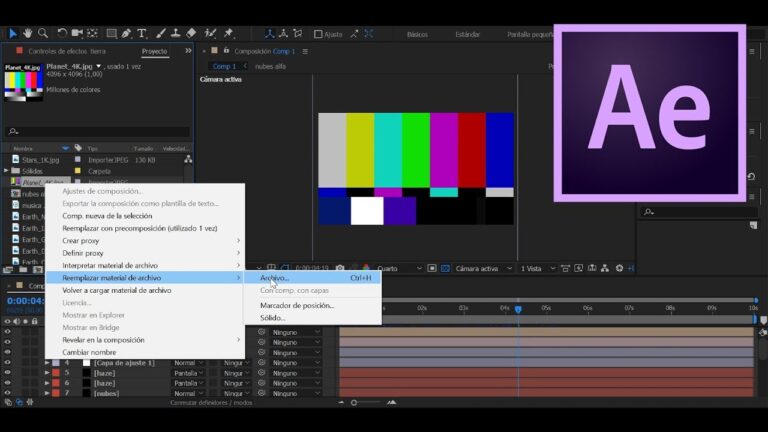Open the Planet_4K.jpg name dropdown arrow
This screenshot has height=432, width=768.
(98, 66)
